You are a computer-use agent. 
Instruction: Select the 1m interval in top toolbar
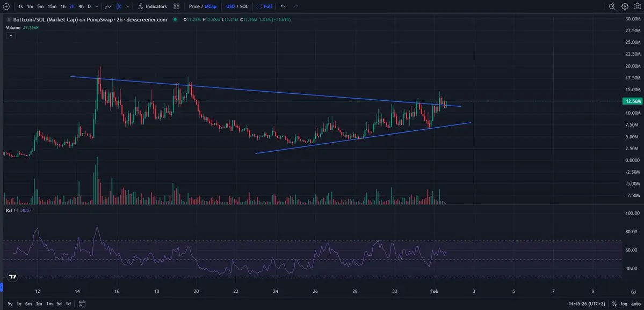coord(30,6)
